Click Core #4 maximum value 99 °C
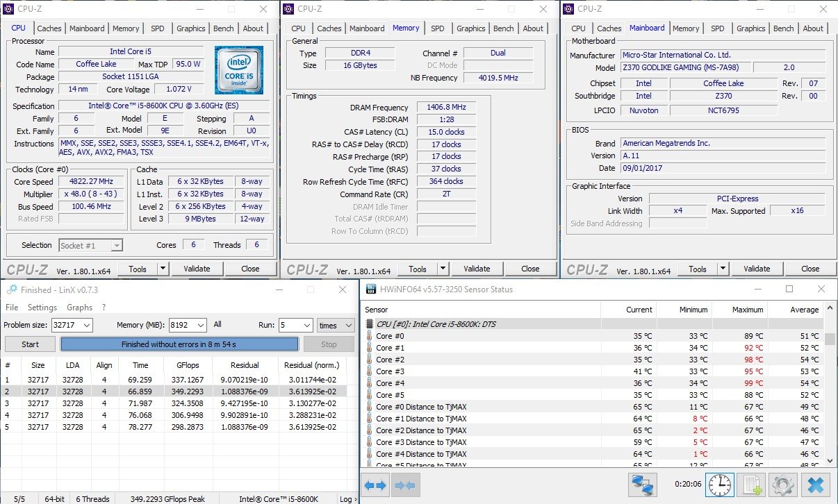Viewport: 838px width, 504px height. [x=753, y=383]
